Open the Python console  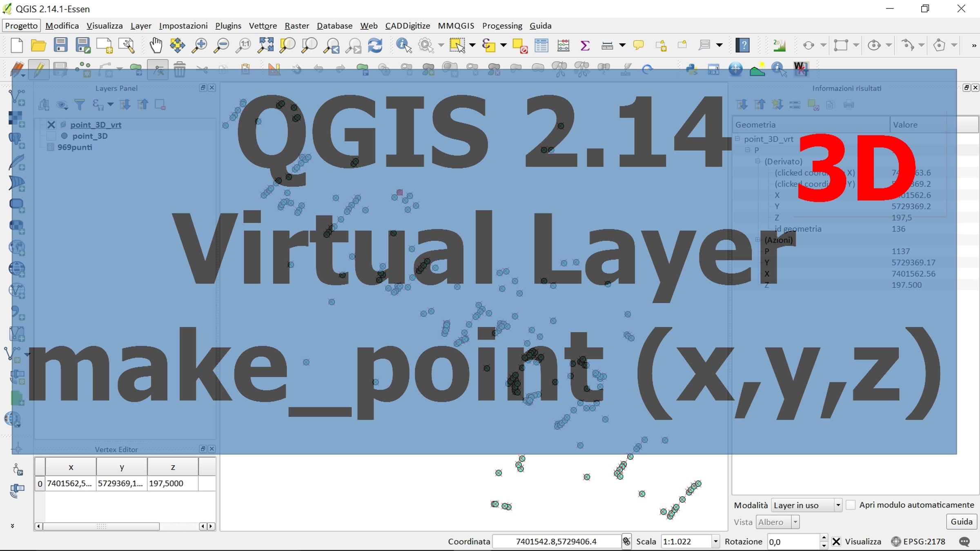click(x=692, y=69)
